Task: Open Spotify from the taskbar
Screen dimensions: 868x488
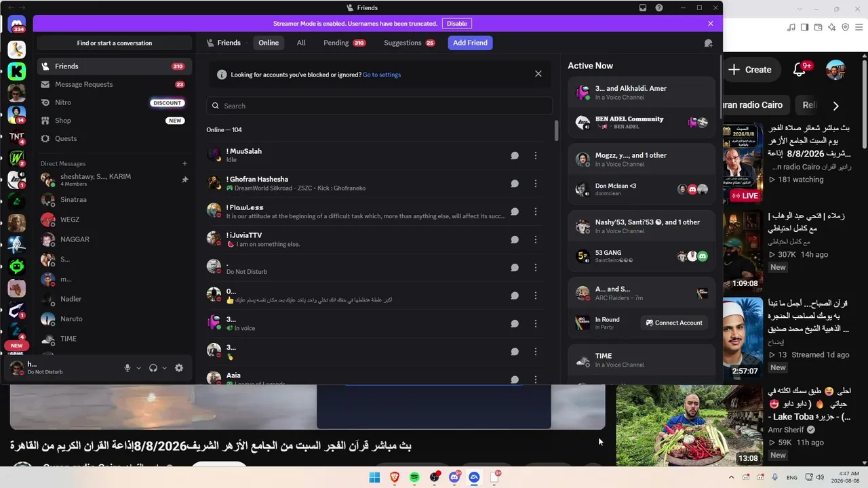Action: click(x=414, y=477)
